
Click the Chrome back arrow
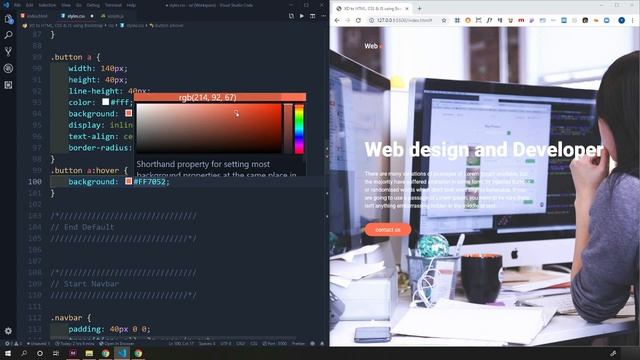[x=337, y=20]
